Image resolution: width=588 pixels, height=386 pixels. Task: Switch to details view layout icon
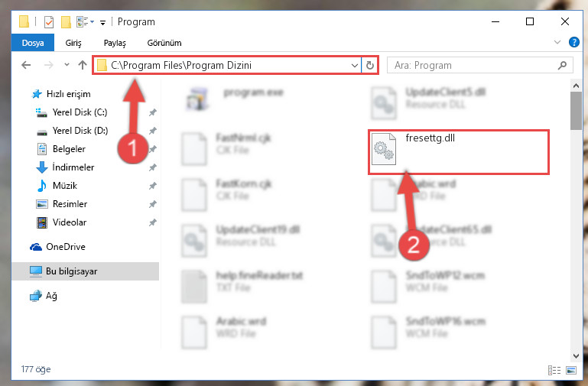pos(554,370)
